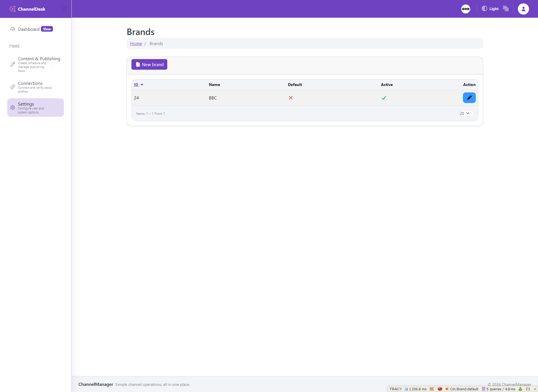Click the green check in Active column

384,98
